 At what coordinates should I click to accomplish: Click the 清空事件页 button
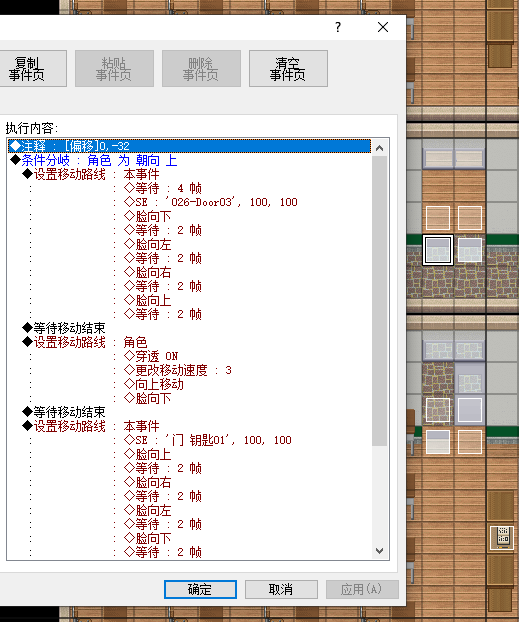coord(288,69)
